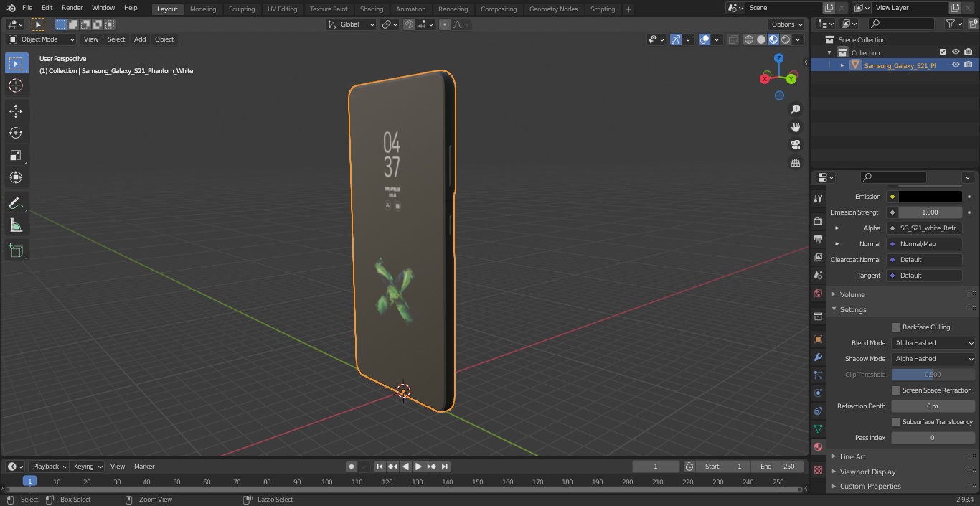Toggle viewport visibility of Samsung_Galaxy_S21 object
Viewport: 980px width, 506px height.
tap(956, 65)
